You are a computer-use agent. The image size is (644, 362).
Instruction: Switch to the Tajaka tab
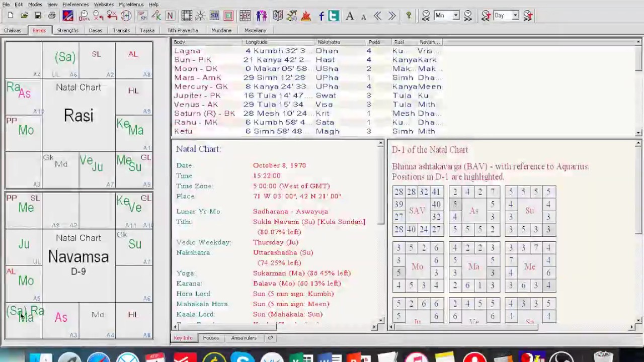click(x=147, y=30)
